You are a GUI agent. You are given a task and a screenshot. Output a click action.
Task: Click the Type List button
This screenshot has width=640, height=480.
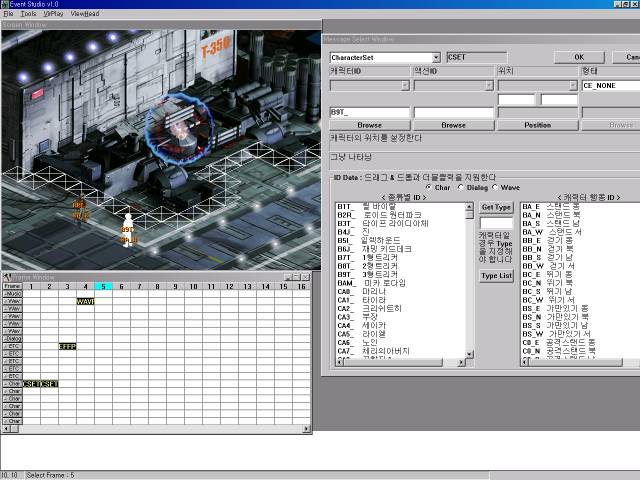tap(496, 275)
